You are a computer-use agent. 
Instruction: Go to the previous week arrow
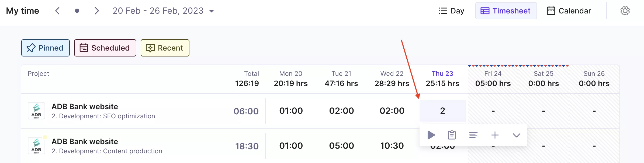[x=57, y=11]
